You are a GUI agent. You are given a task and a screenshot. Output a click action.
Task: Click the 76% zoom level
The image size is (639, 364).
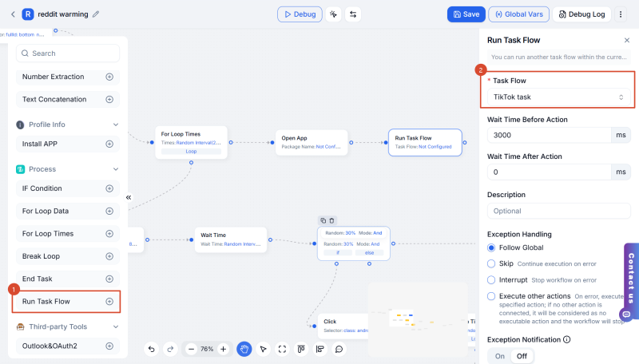coord(207,349)
